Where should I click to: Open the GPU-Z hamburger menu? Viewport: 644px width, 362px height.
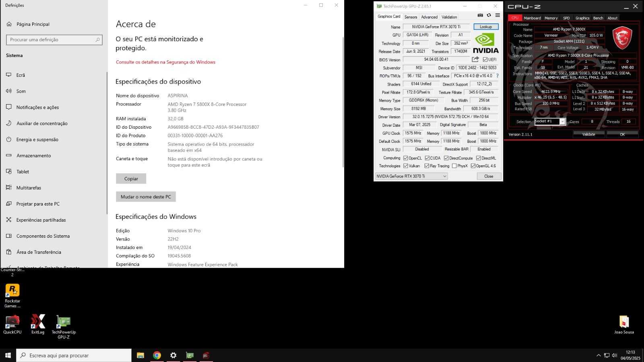497,15
